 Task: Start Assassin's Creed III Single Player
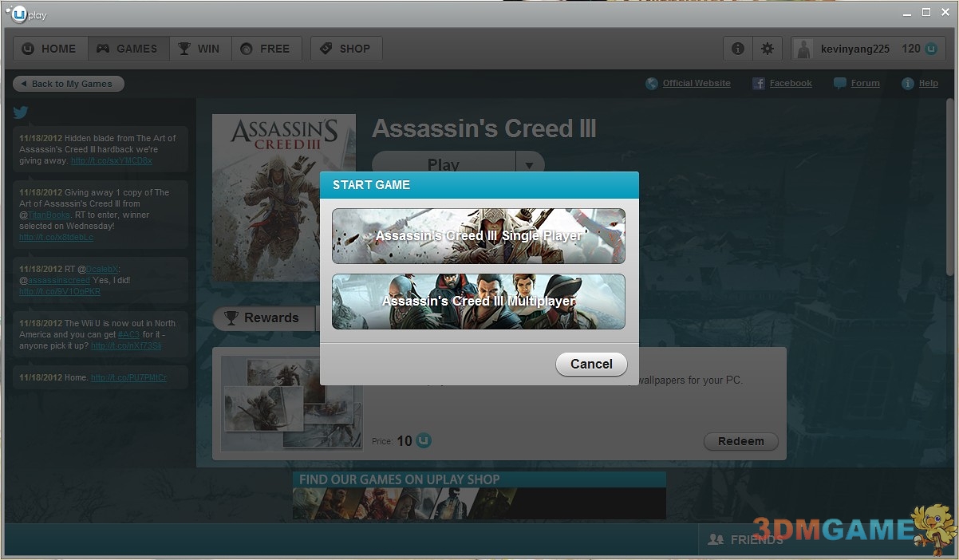[x=479, y=236]
